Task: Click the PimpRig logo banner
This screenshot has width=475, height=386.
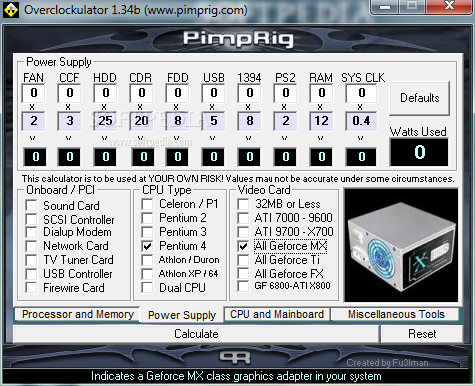Action: coord(238,39)
